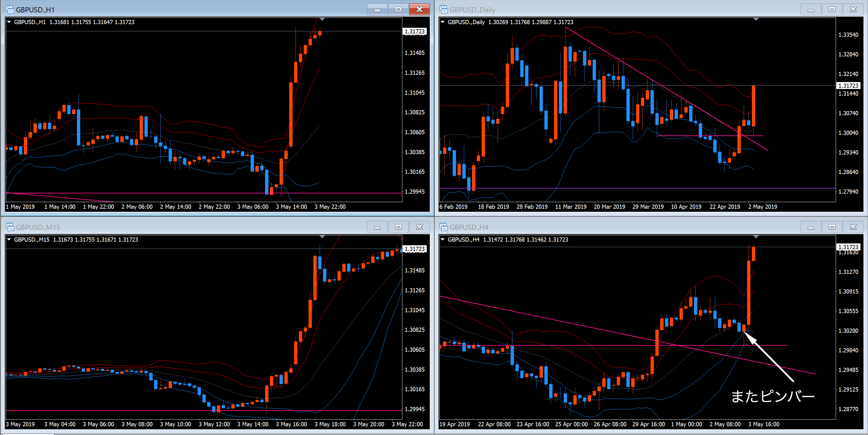Click the GBPUSD H4 window chart icon
Screen dimensions: 868x435
point(443,227)
